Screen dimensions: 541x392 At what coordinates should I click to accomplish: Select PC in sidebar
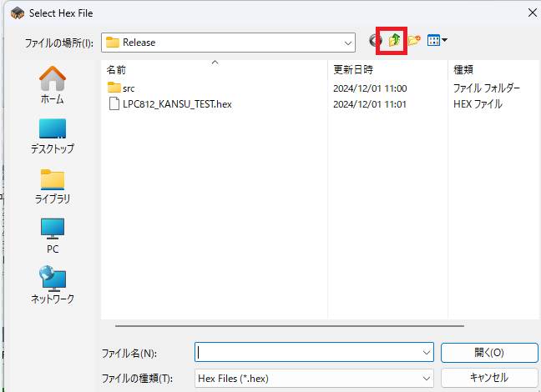[x=52, y=236]
